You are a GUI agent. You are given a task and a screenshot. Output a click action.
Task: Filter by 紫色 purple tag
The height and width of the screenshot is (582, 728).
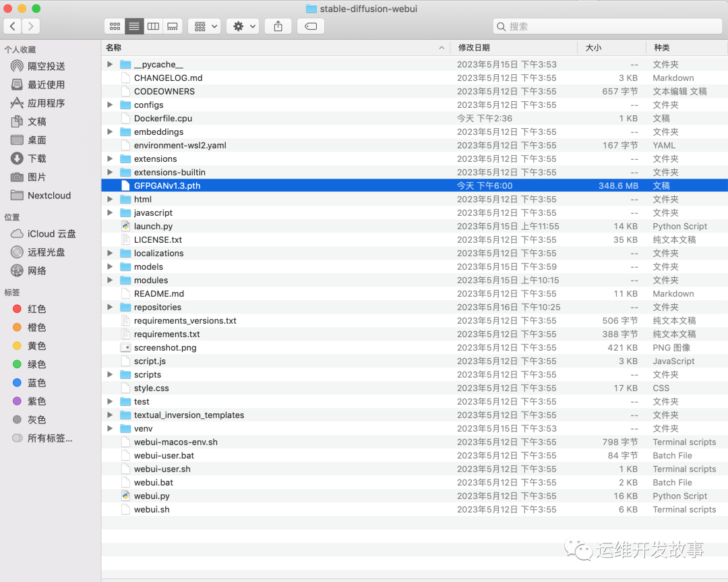[x=30, y=401]
